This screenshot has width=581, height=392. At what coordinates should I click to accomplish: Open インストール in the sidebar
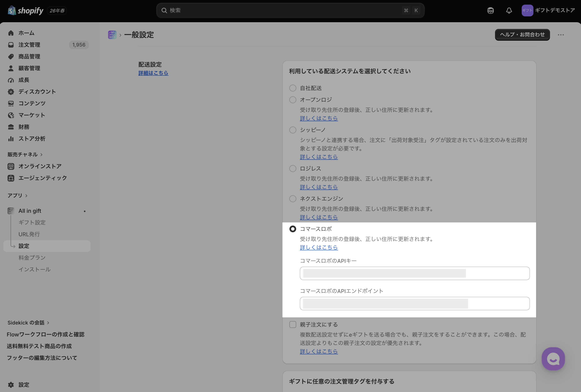coord(35,270)
